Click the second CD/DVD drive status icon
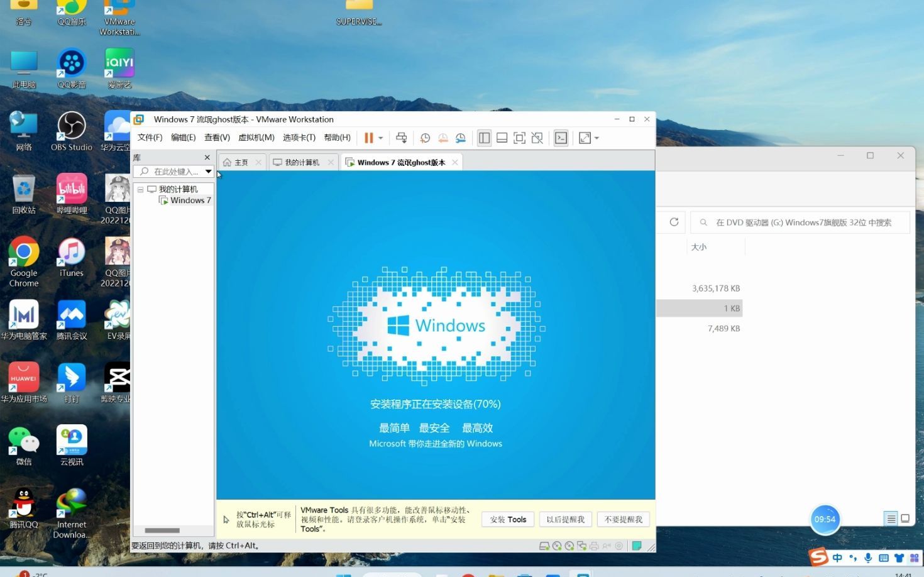 click(x=569, y=546)
